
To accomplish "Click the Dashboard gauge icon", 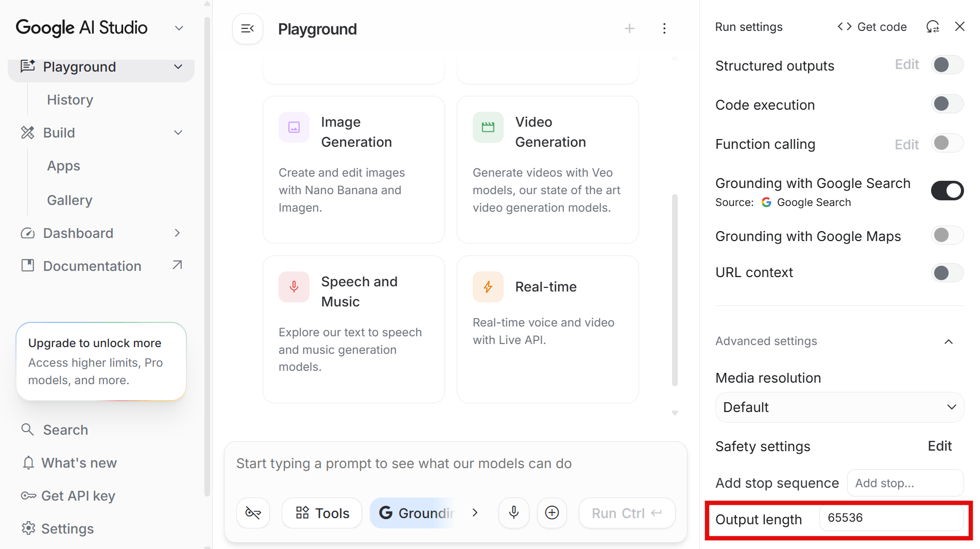I will coord(28,233).
